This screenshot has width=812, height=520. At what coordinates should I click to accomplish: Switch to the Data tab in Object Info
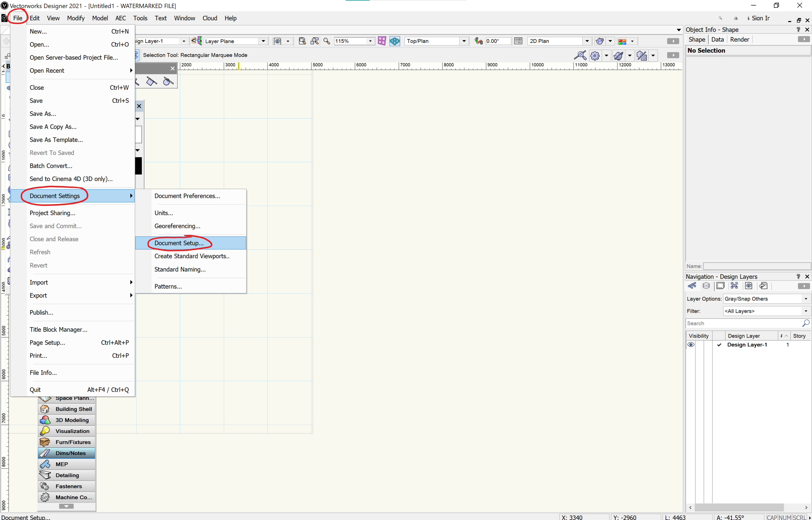[717, 40]
